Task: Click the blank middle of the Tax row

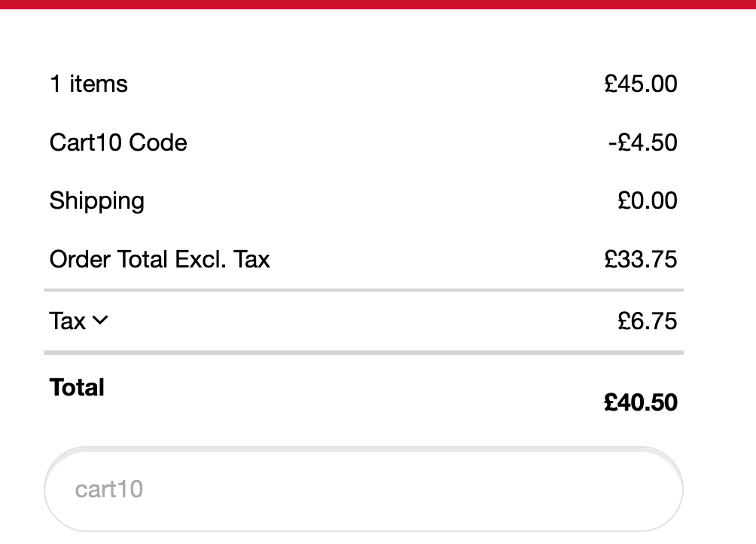Action: click(x=361, y=321)
